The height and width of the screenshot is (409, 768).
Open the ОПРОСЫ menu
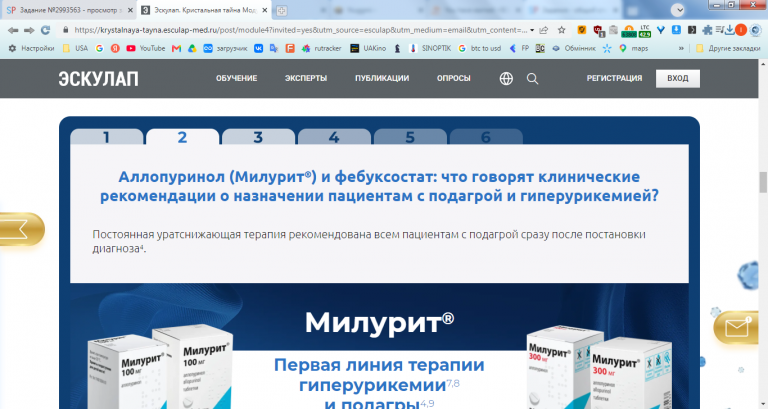454,78
